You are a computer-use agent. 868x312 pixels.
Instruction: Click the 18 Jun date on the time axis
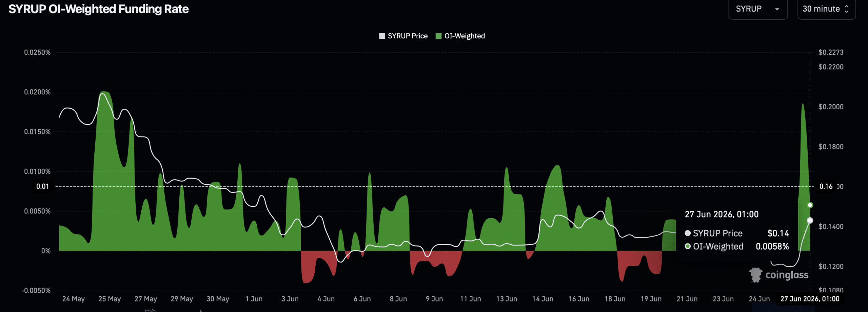coord(615,299)
